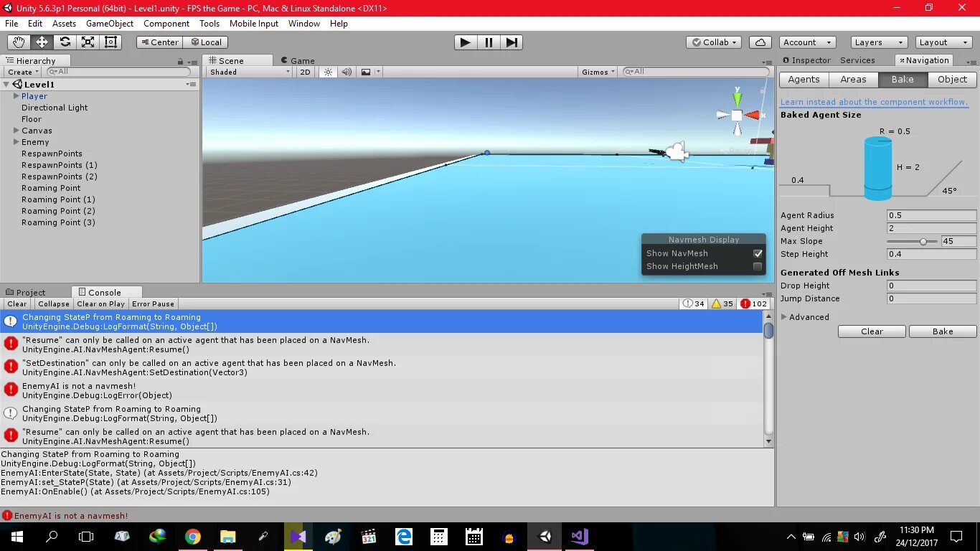This screenshot has width=980, height=551.
Task: Select the Rect transform tool
Action: [x=111, y=42]
